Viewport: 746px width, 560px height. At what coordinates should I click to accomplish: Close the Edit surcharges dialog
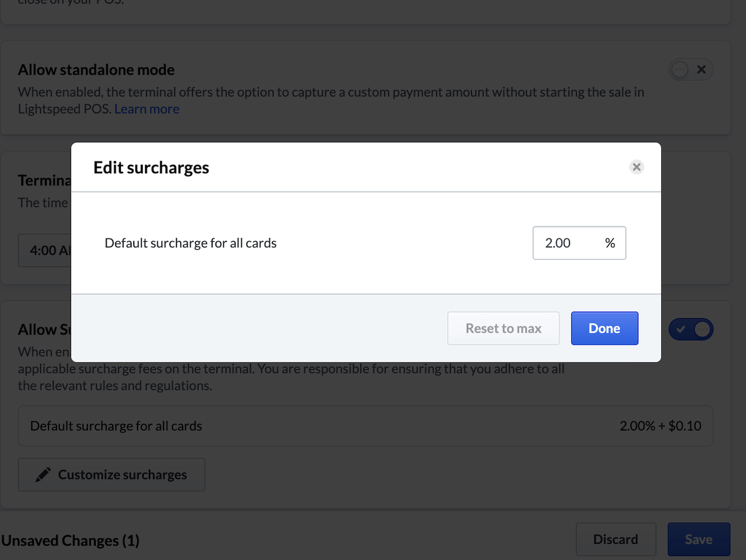point(636,167)
